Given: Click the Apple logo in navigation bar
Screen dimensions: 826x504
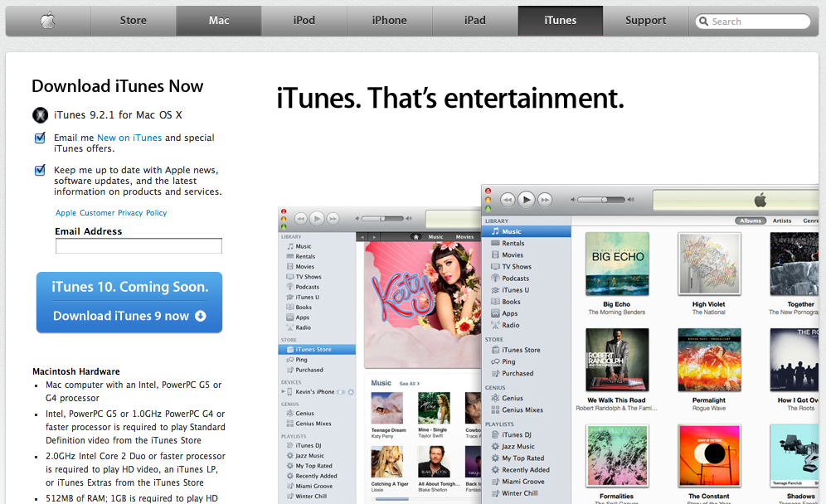Looking at the screenshot, I should pyautogui.click(x=48, y=21).
